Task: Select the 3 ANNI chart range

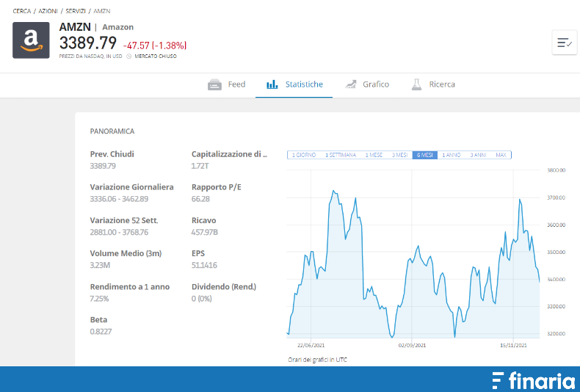Action: (478, 155)
